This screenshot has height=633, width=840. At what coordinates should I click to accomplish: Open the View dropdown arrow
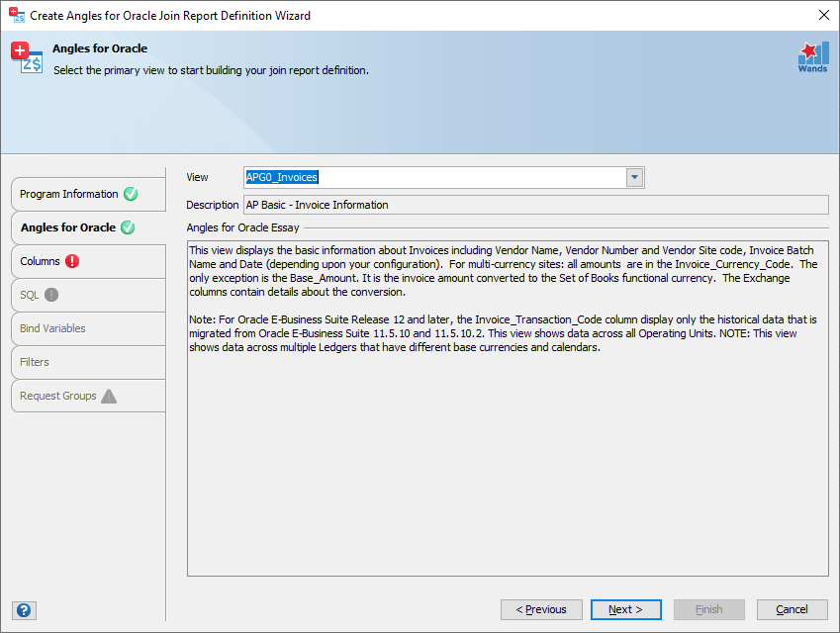pos(634,178)
